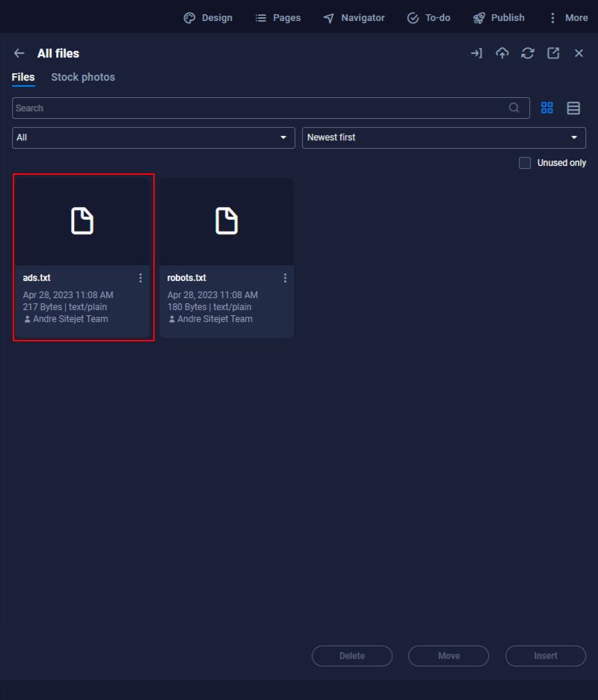Open the Pages menu item
598x700 pixels.
pos(278,18)
